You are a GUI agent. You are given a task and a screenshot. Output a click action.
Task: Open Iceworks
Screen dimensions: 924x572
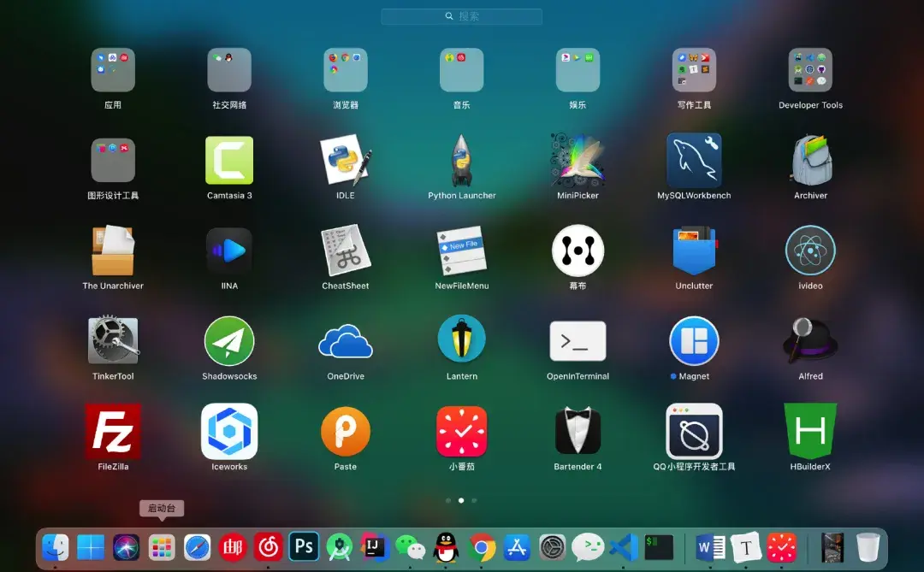[229, 431]
